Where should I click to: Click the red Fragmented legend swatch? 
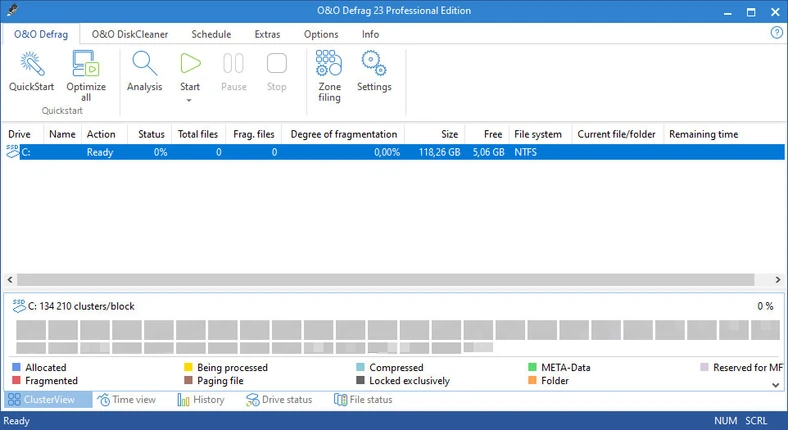[x=16, y=380]
